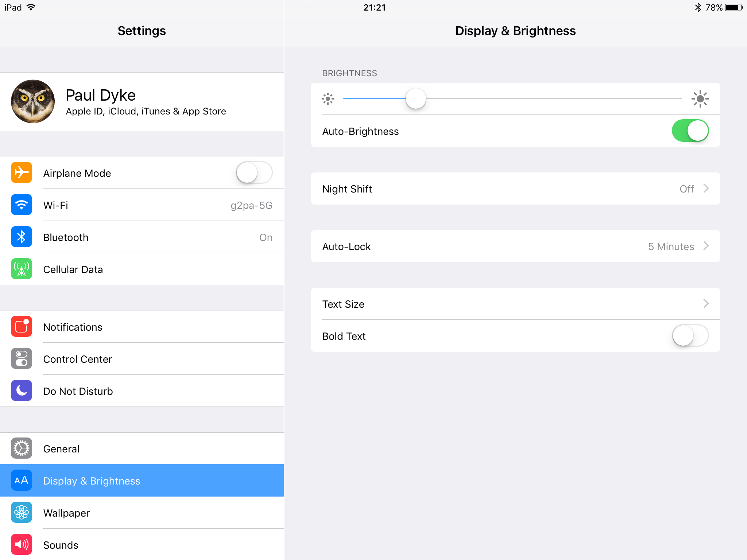Image resolution: width=747 pixels, height=560 pixels.
Task: Tap the blue Wi-Fi settings icon
Action: click(x=22, y=205)
